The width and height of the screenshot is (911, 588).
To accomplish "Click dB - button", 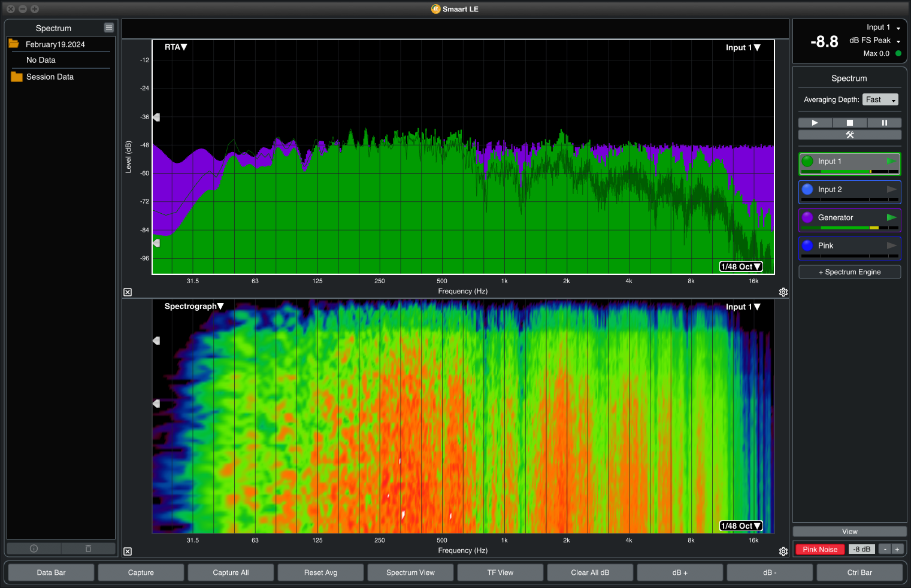I will 770,572.
